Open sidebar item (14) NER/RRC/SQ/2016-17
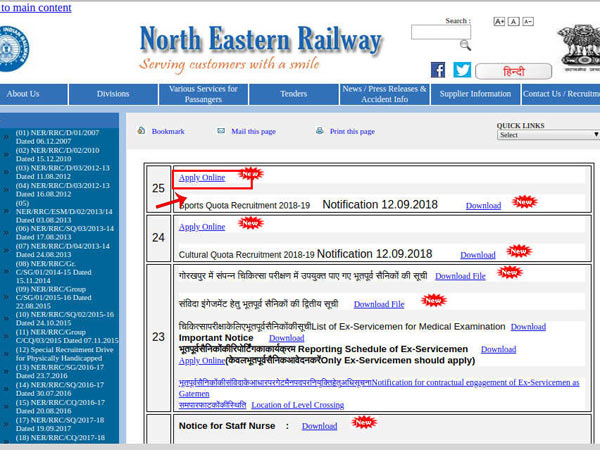 pyautogui.click(x=60, y=389)
